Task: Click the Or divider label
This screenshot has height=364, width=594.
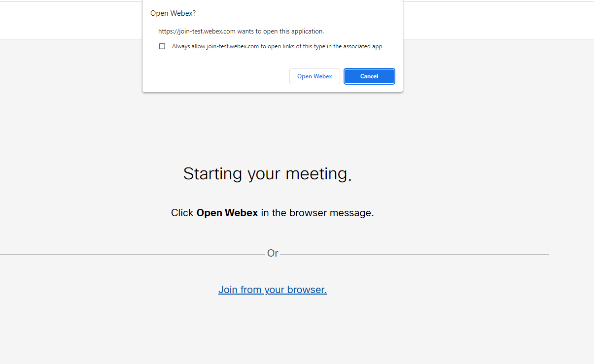Action: pos(273,253)
